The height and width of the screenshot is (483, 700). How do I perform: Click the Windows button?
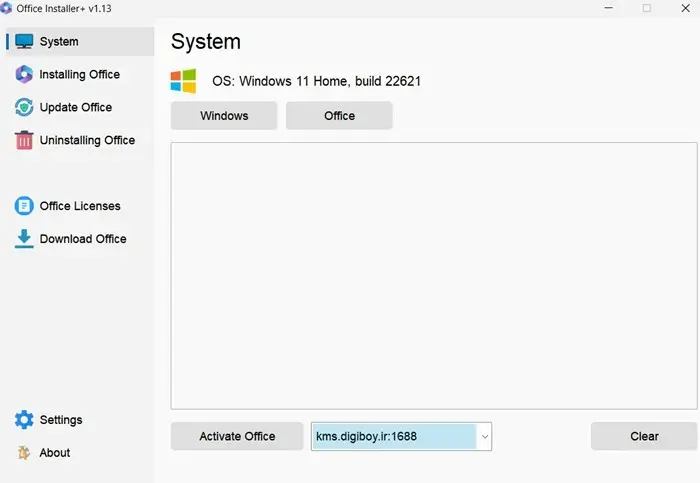pyautogui.click(x=224, y=116)
